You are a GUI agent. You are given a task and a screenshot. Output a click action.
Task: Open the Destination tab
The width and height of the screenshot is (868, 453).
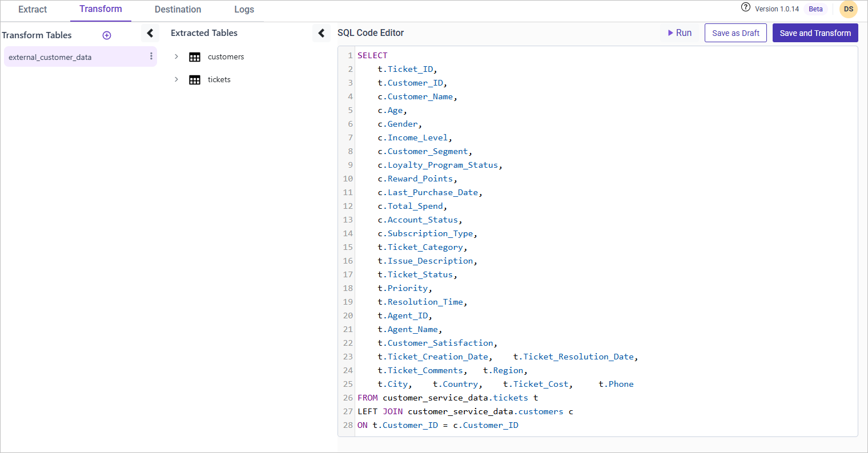178,10
